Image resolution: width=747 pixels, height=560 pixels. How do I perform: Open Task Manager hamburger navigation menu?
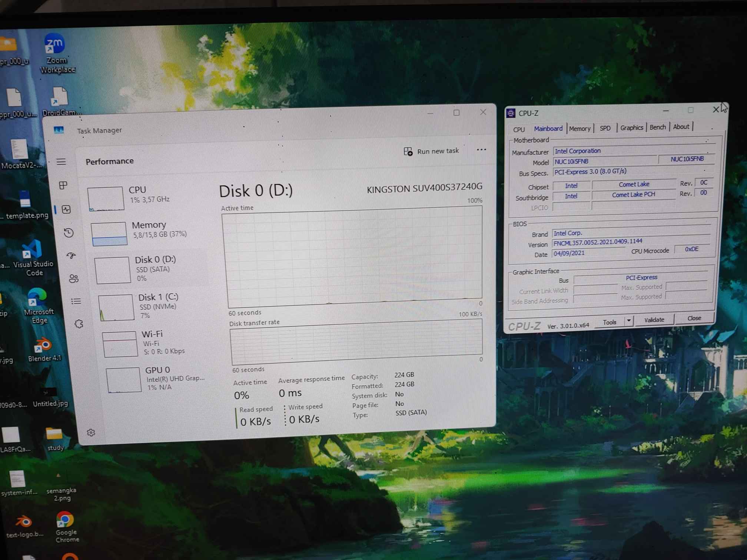coord(61,162)
